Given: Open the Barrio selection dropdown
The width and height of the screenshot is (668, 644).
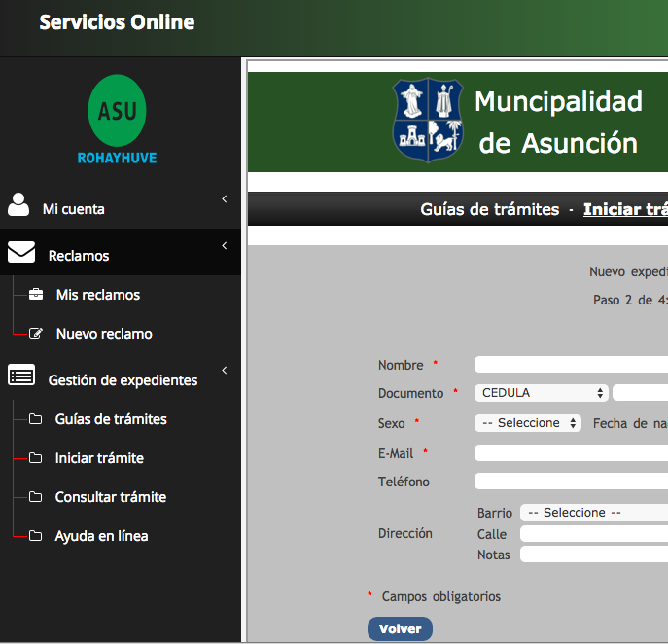Looking at the screenshot, I should point(593,513).
